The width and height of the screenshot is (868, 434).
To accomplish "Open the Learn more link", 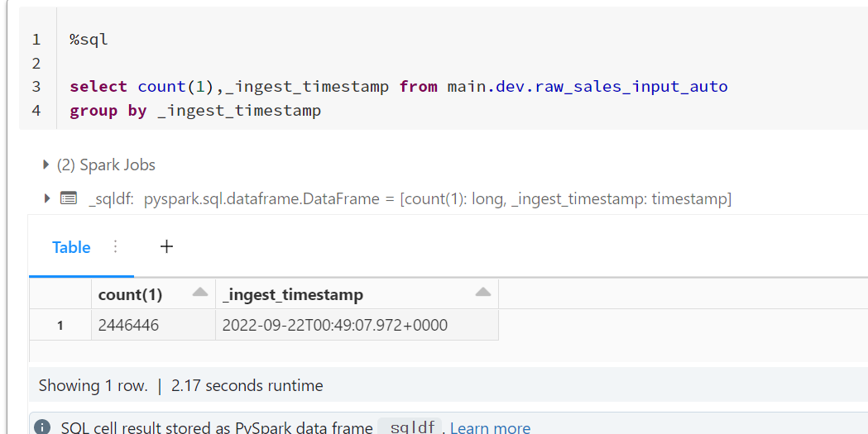I will [x=490, y=427].
